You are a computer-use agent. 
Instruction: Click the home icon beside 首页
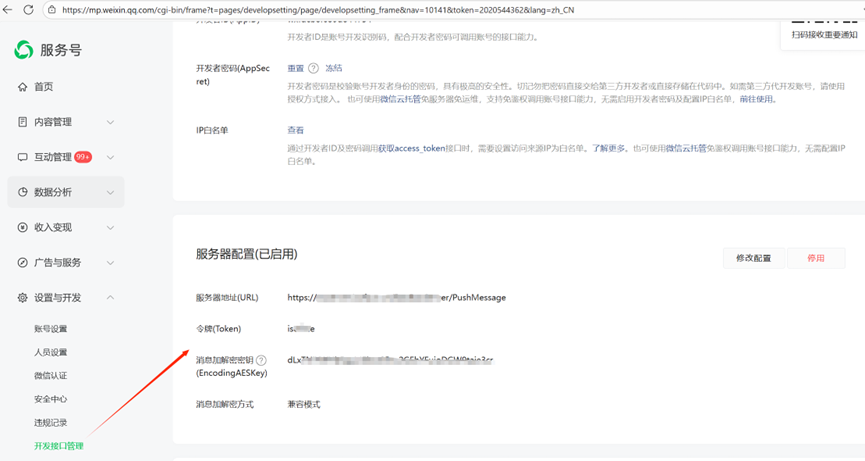[x=23, y=87]
